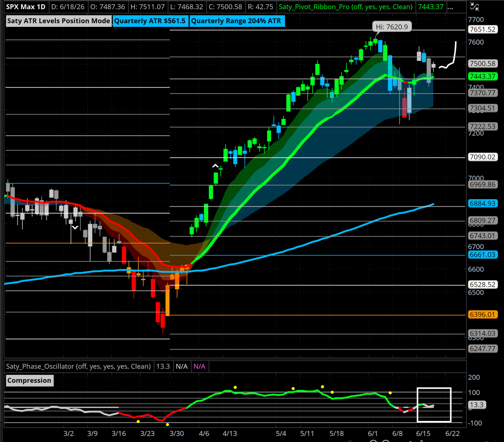This screenshot has width=504, height=442.
Task: Select the D: 6/18/26 date readout
Action: (x=67, y=7)
